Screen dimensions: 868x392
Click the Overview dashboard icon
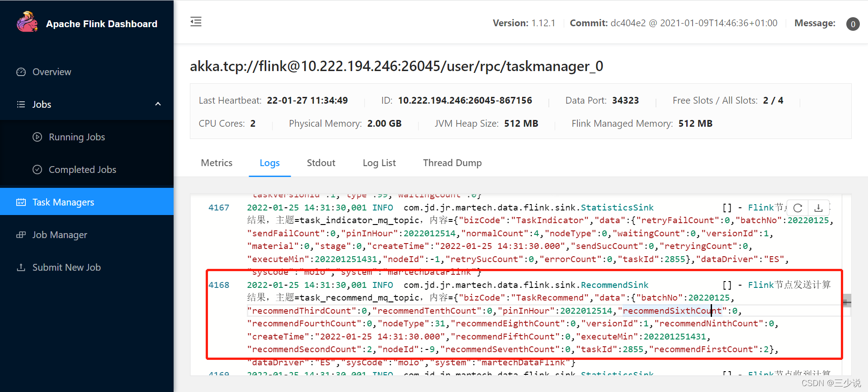21,72
